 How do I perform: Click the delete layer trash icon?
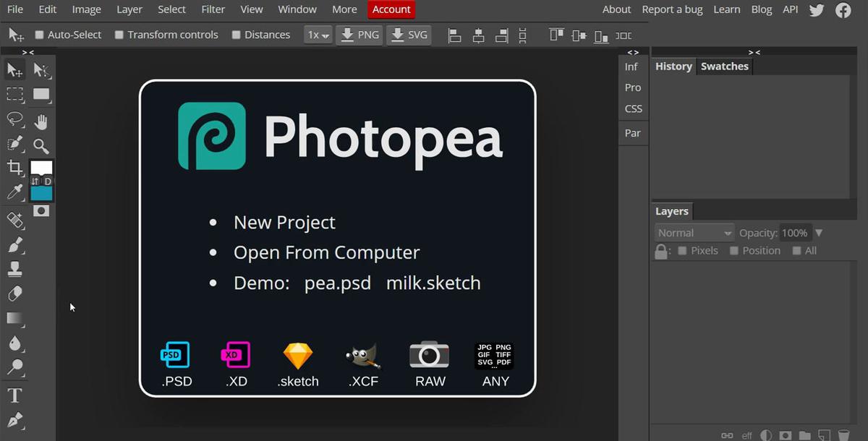pos(843,435)
